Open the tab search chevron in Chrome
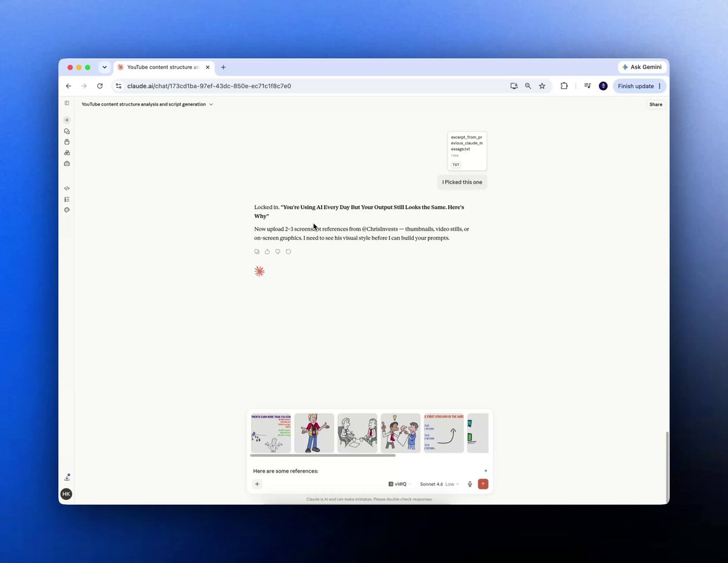The image size is (728, 563). [104, 67]
